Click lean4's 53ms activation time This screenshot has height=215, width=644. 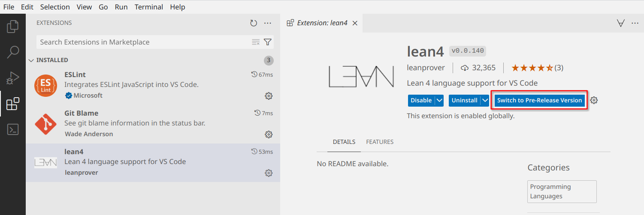coord(262,152)
